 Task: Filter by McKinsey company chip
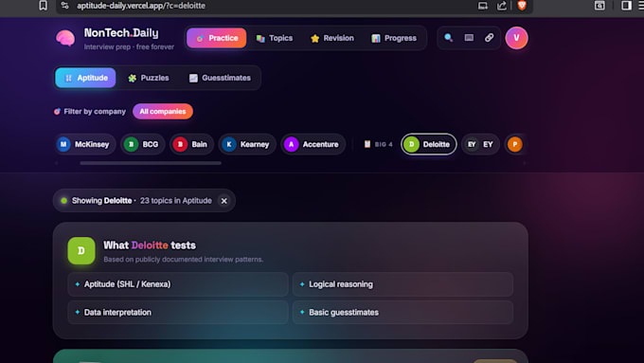[x=85, y=144]
